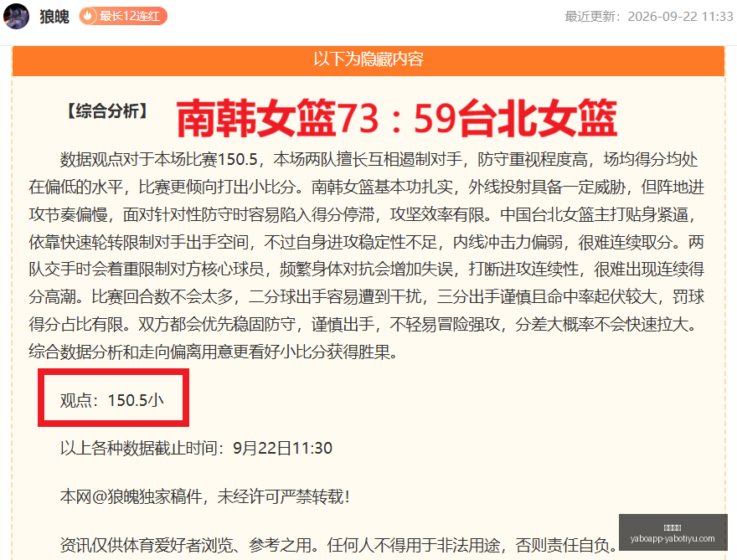Click the 【综合分析】 heading

point(107,110)
